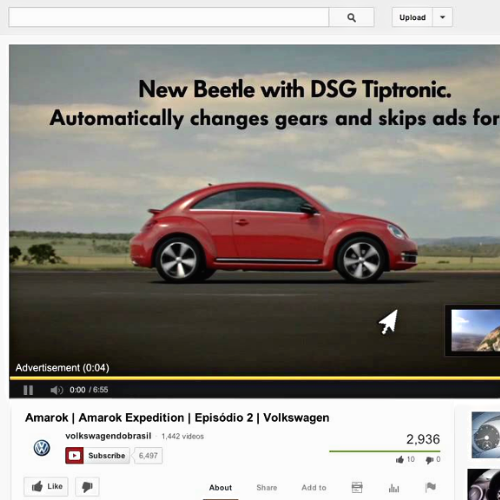The width and height of the screenshot is (500, 500).
Task: Click the search magnifier button
Action: [351, 17]
